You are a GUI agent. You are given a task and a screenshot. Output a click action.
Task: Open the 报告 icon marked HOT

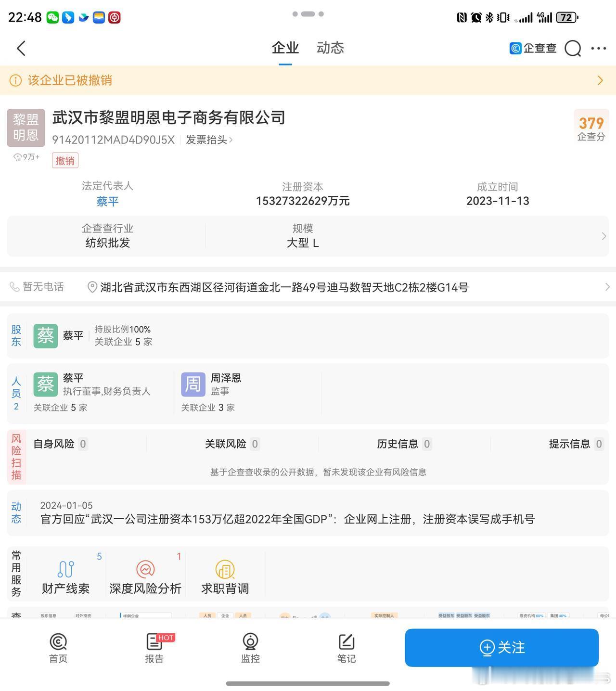click(x=154, y=648)
